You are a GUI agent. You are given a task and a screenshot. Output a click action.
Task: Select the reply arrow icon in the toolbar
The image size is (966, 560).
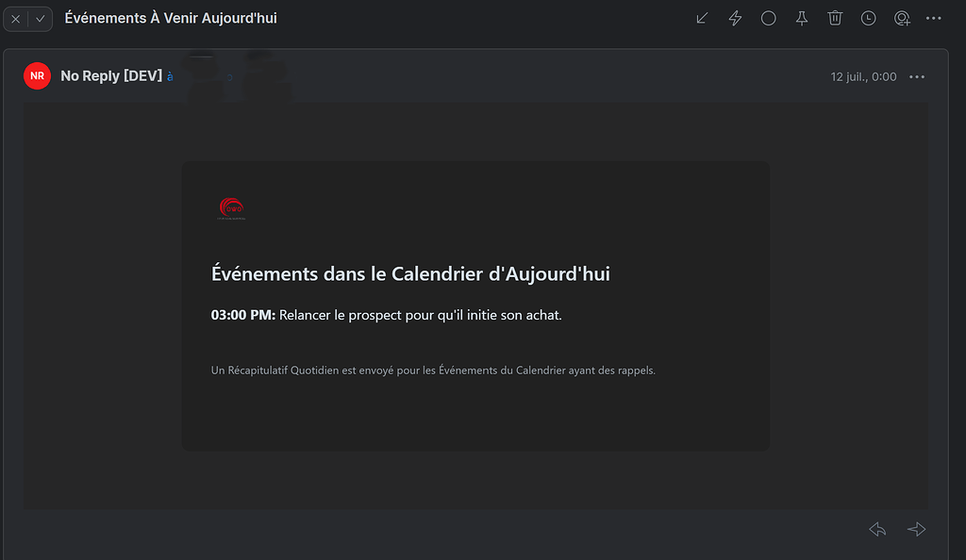click(x=701, y=17)
